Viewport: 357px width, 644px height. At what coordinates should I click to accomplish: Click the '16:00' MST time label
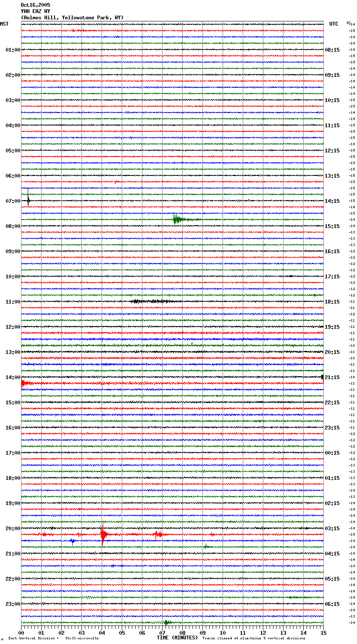tap(13, 428)
